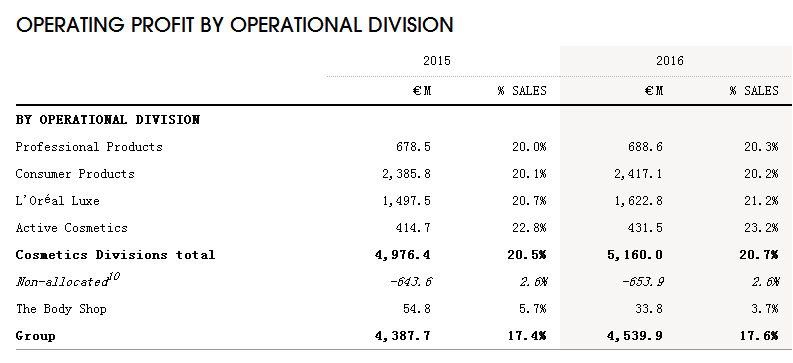Click the 2016 €M column header
This screenshot has height=363, width=793.
654,90
